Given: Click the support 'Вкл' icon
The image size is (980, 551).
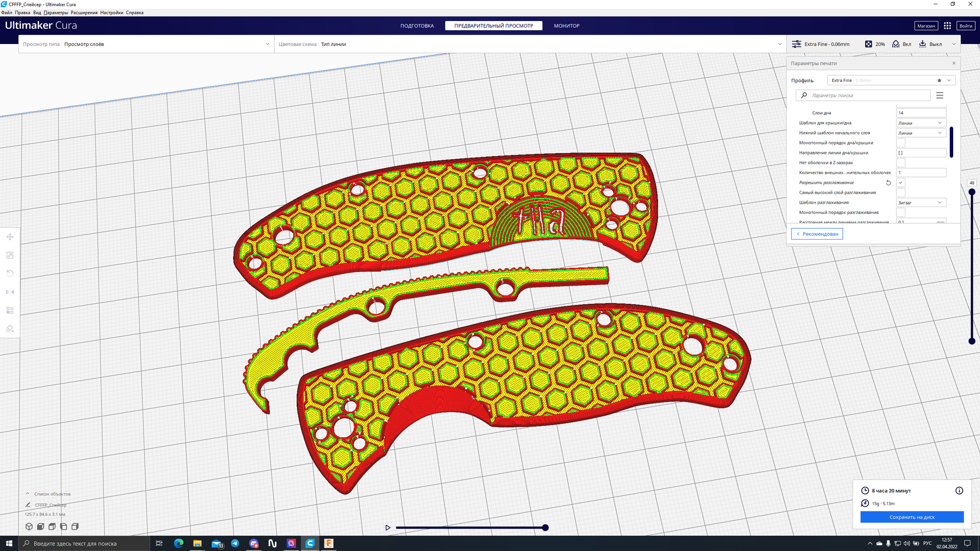Looking at the screenshot, I should point(896,44).
